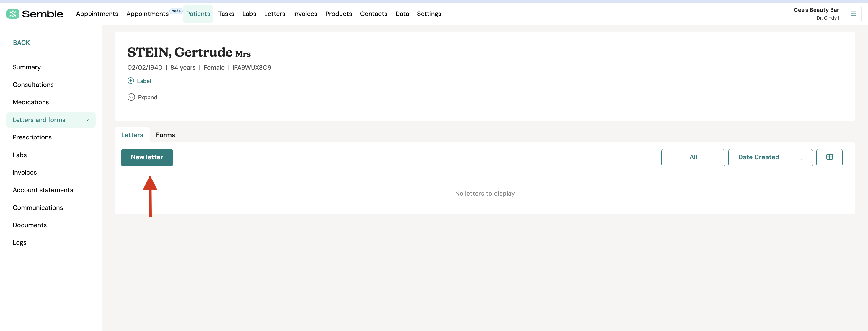Viewport: 868px width, 331px height.
Task: Click the Label link under patient details
Action: click(x=144, y=81)
